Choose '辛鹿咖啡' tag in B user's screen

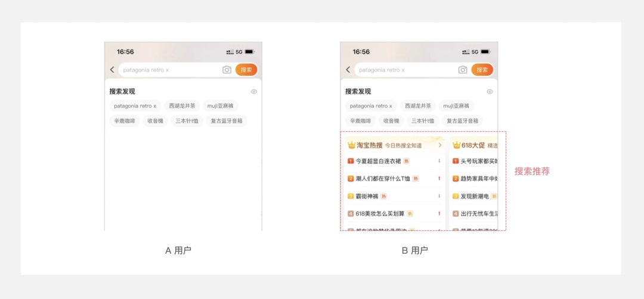[360, 121]
